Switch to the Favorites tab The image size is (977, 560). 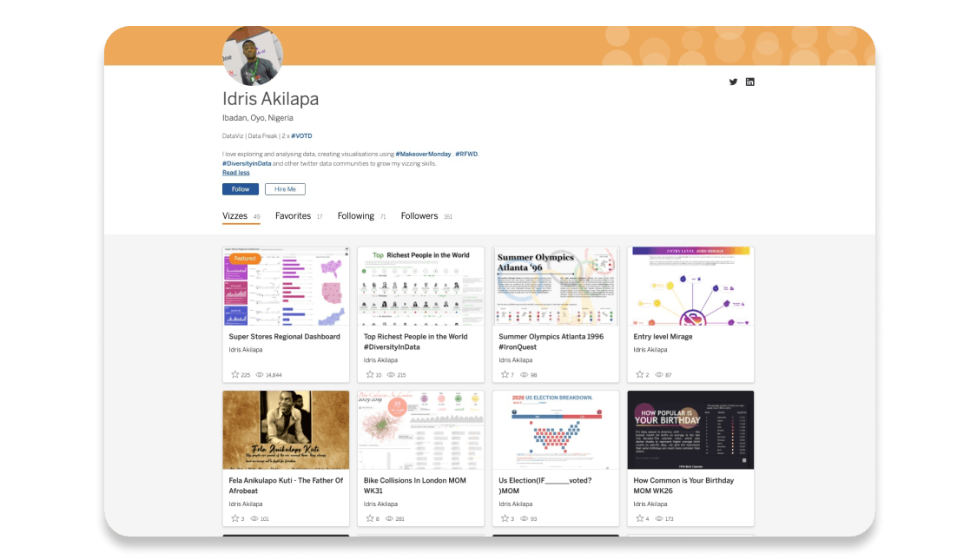point(293,216)
